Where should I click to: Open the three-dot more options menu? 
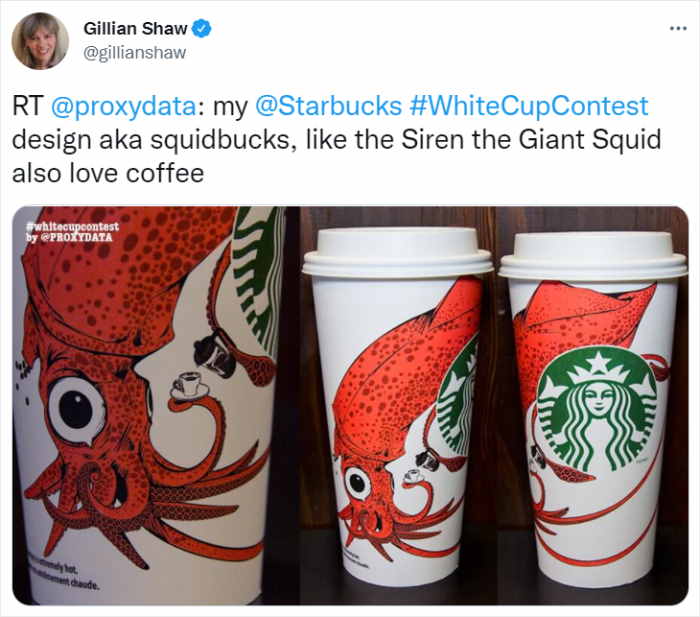678,29
